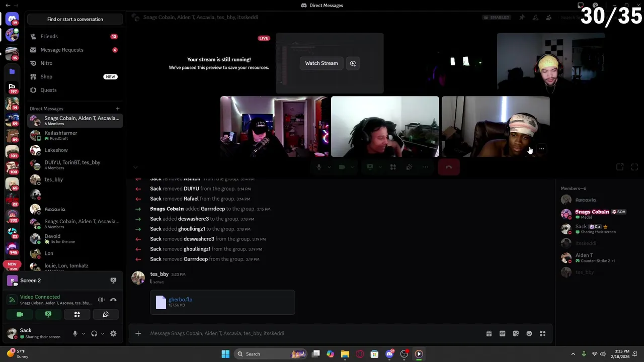Pop out stream icon beside Watch Stream
The height and width of the screenshot is (362, 644).
click(353, 63)
